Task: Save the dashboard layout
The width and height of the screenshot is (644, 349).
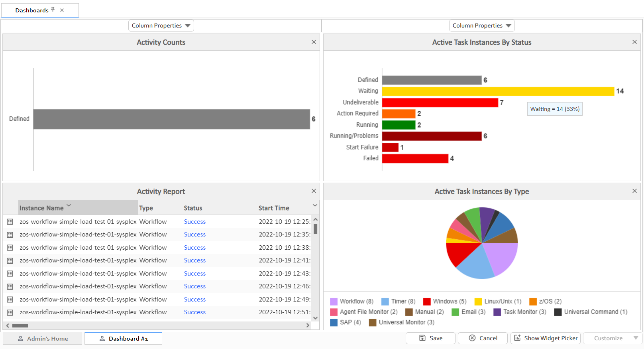Action: tap(431, 338)
